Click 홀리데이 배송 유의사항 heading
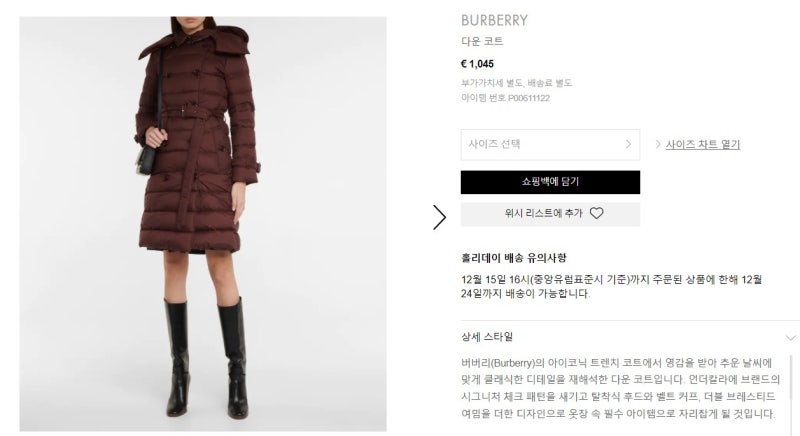 [514, 258]
